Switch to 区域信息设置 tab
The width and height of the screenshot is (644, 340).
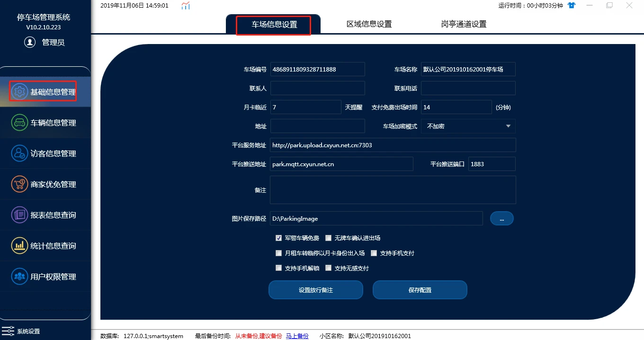click(369, 24)
